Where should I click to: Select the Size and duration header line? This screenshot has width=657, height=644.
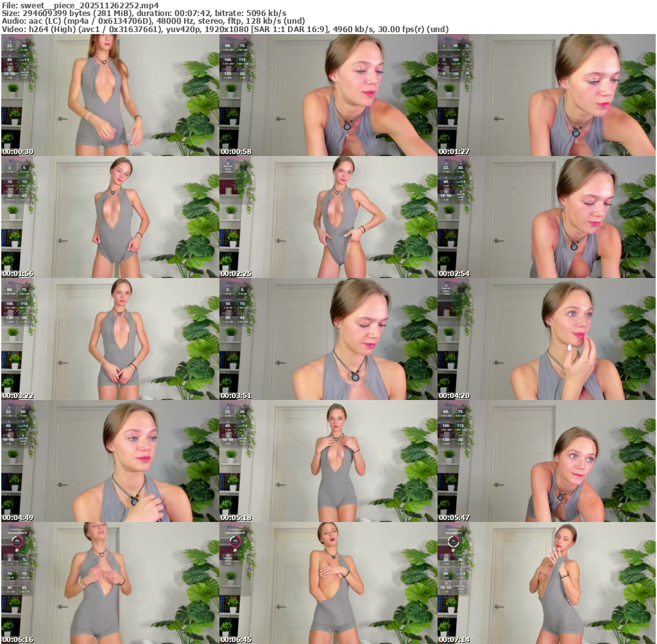click(x=144, y=13)
